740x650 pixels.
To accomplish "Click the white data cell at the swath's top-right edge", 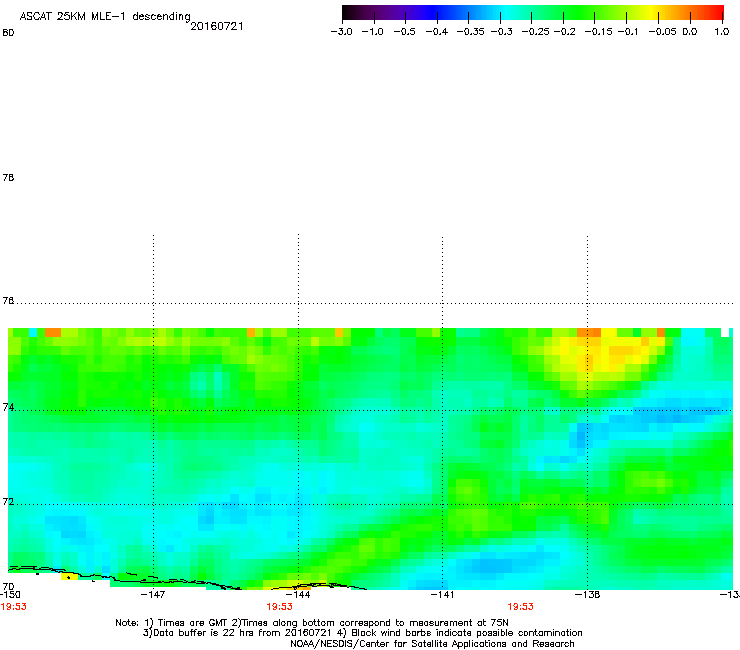I will (725, 332).
